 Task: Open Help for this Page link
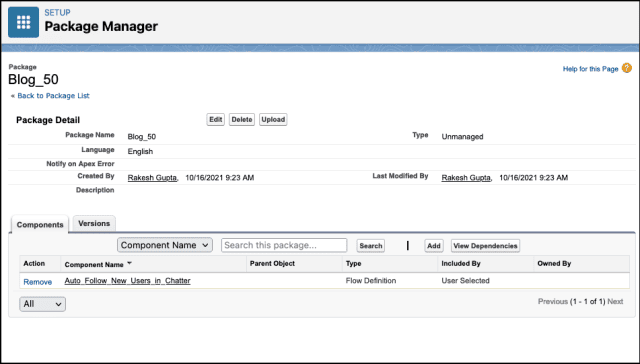coord(590,69)
